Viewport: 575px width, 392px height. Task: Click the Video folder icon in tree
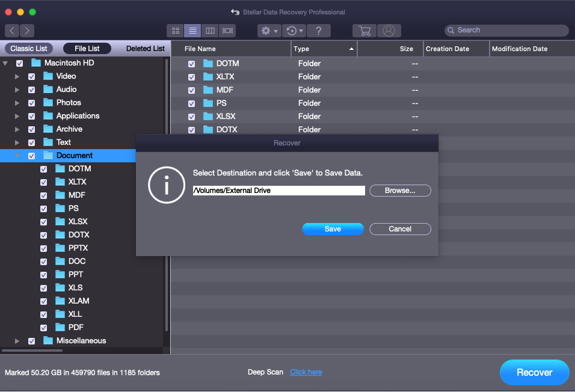pyautogui.click(x=48, y=76)
